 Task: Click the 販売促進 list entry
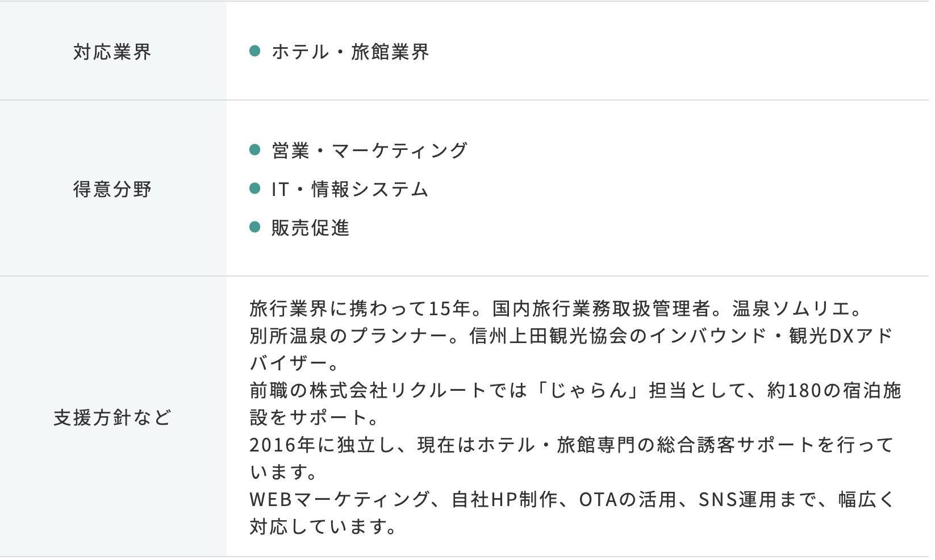point(310,228)
